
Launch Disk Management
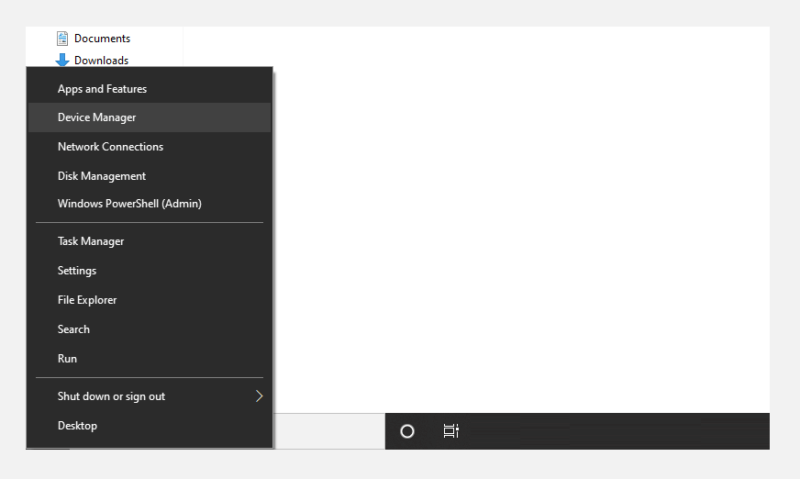[149, 176]
